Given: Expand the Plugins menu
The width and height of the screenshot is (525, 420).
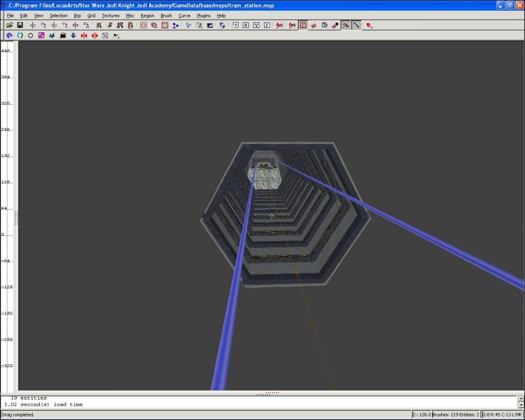Looking at the screenshot, I should point(203,16).
